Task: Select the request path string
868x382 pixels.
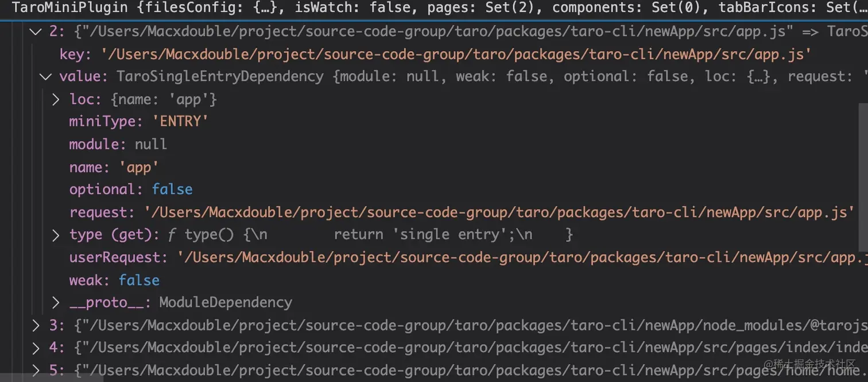Action: tap(499, 213)
